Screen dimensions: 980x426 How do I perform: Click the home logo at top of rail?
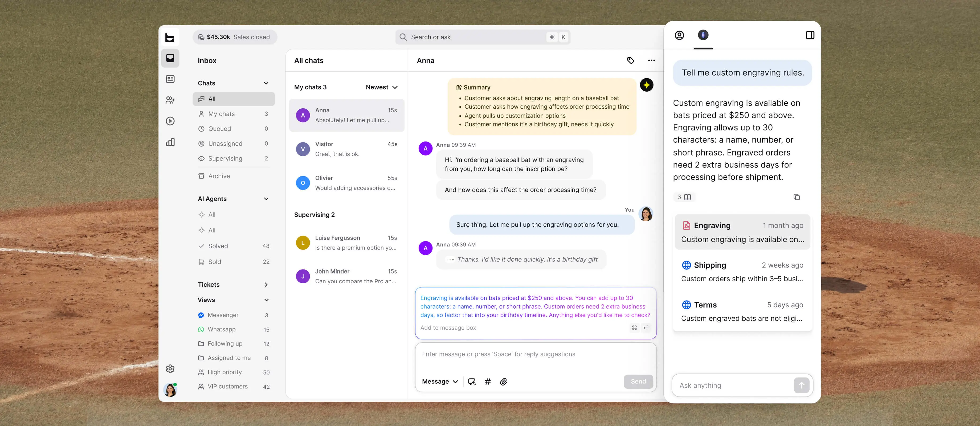coord(170,37)
